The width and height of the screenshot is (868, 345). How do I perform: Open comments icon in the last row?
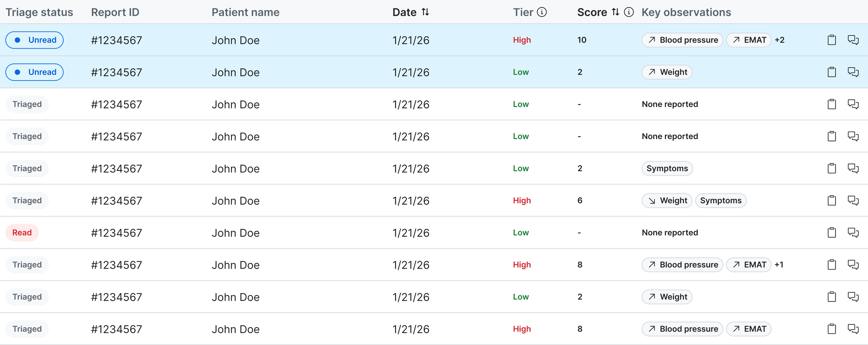click(x=853, y=329)
